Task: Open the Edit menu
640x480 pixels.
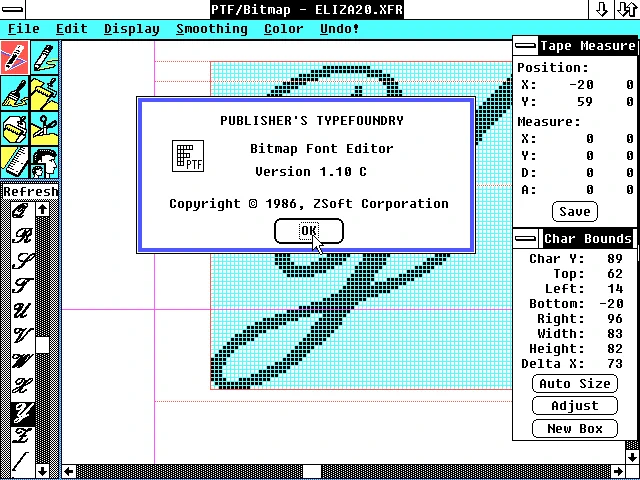Action: [72, 29]
